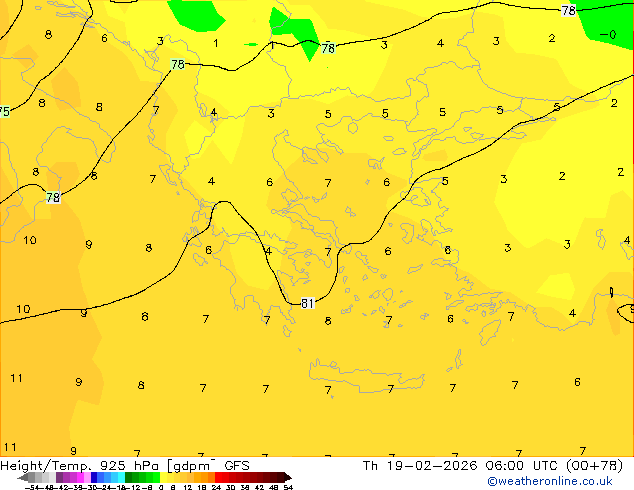
Task: Click the "54" legend scale label
Action: coord(288,487)
